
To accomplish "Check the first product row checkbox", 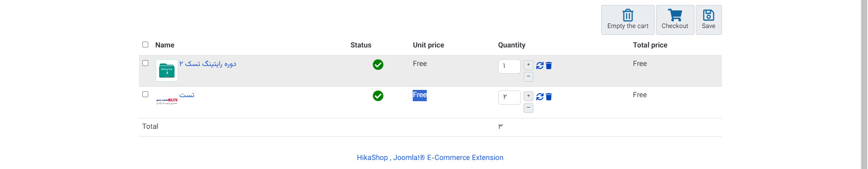I will click(145, 63).
